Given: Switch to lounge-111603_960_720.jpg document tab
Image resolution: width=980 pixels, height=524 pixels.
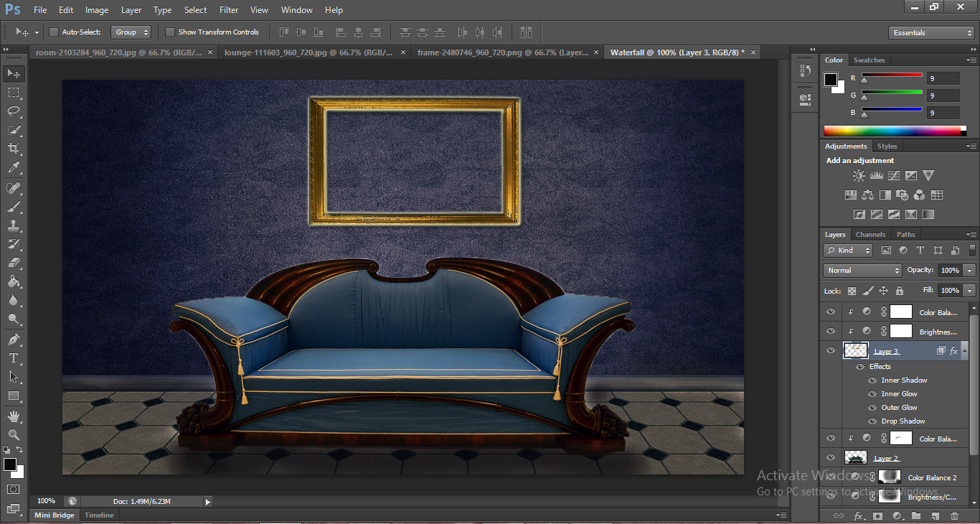Looking at the screenshot, I should [x=308, y=52].
